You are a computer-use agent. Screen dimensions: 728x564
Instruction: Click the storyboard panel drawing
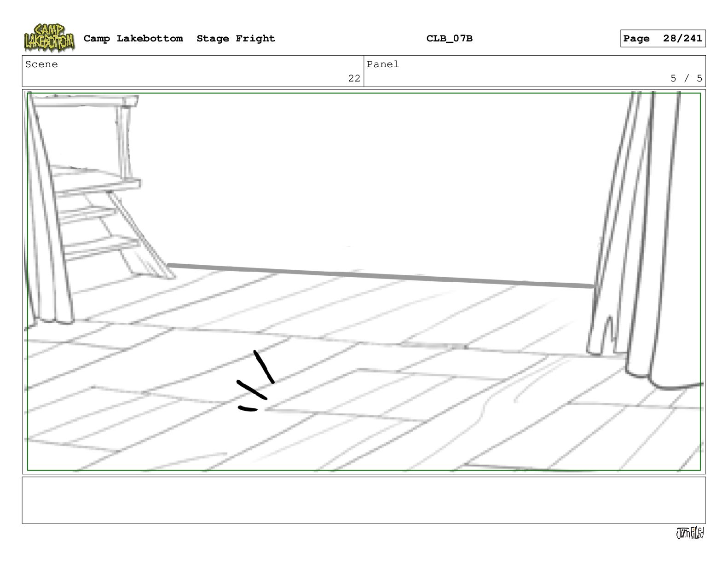[x=364, y=282]
